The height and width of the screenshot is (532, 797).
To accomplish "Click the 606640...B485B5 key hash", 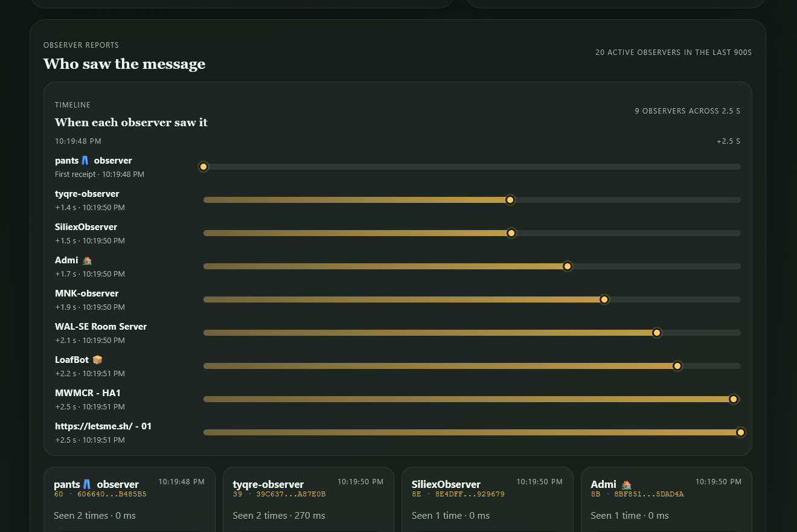I will coord(112,494).
